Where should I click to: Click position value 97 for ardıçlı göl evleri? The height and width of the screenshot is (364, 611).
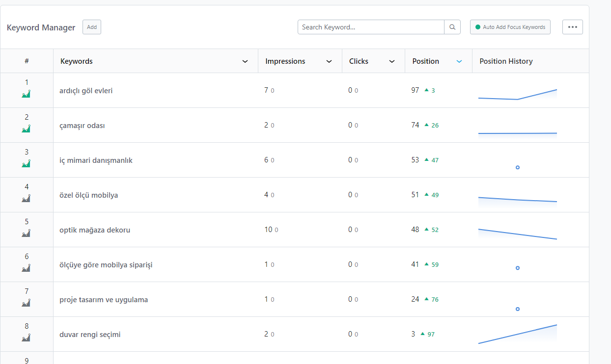point(416,90)
